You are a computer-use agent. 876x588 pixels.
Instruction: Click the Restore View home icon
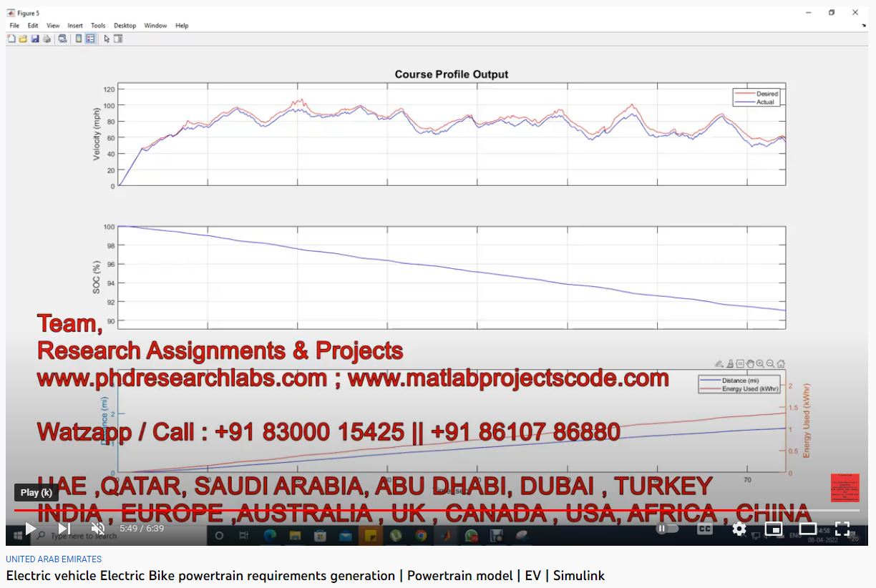point(781,363)
